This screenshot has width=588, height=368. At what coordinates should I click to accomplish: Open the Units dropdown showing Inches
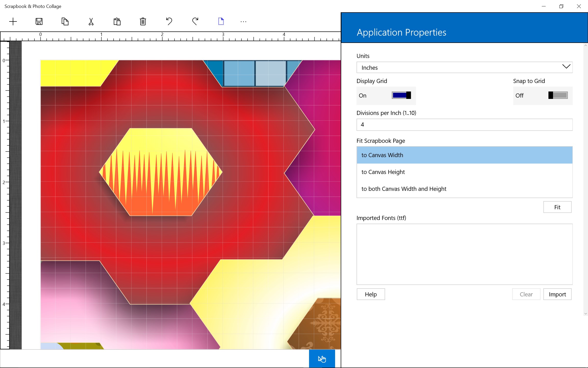coord(464,67)
